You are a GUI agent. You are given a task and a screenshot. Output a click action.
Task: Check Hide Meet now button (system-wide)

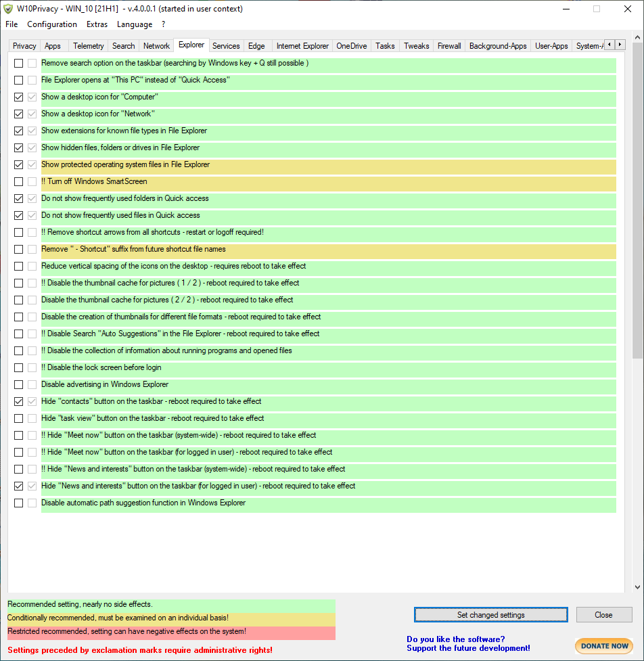[x=18, y=435]
